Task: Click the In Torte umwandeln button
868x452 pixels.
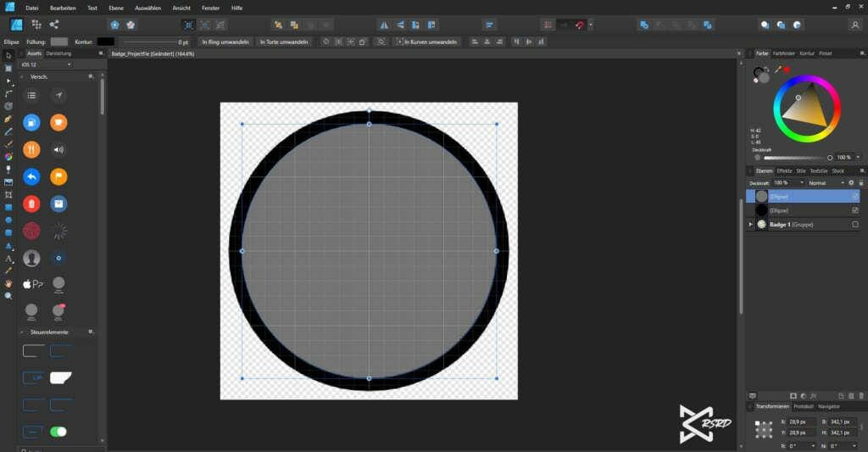Action: click(284, 41)
